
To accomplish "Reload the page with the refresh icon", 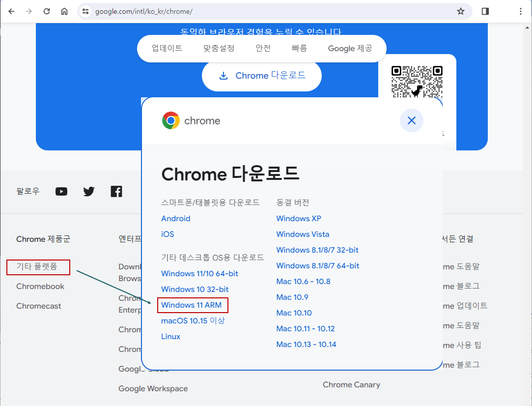I will click(x=47, y=11).
